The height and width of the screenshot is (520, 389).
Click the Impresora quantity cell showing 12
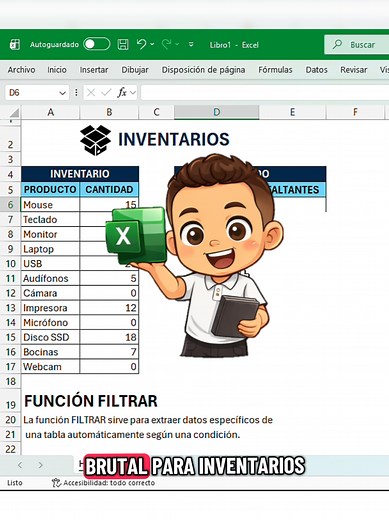click(x=109, y=308)
